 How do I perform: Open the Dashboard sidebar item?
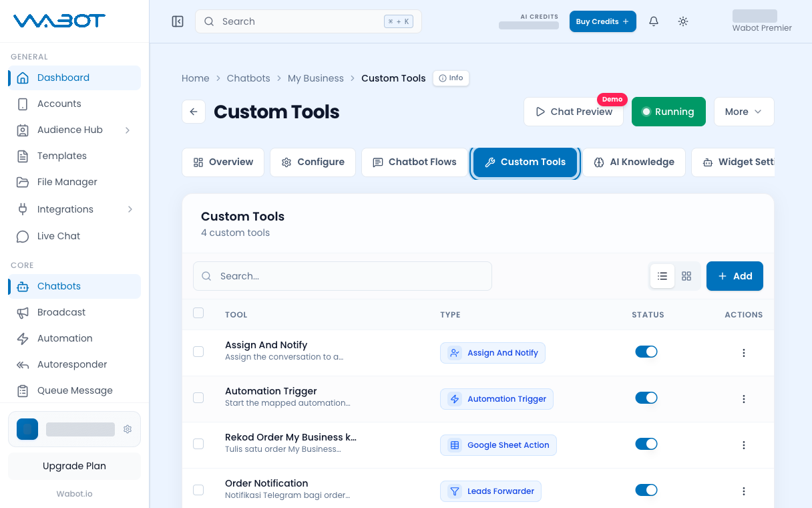point(74,78)
